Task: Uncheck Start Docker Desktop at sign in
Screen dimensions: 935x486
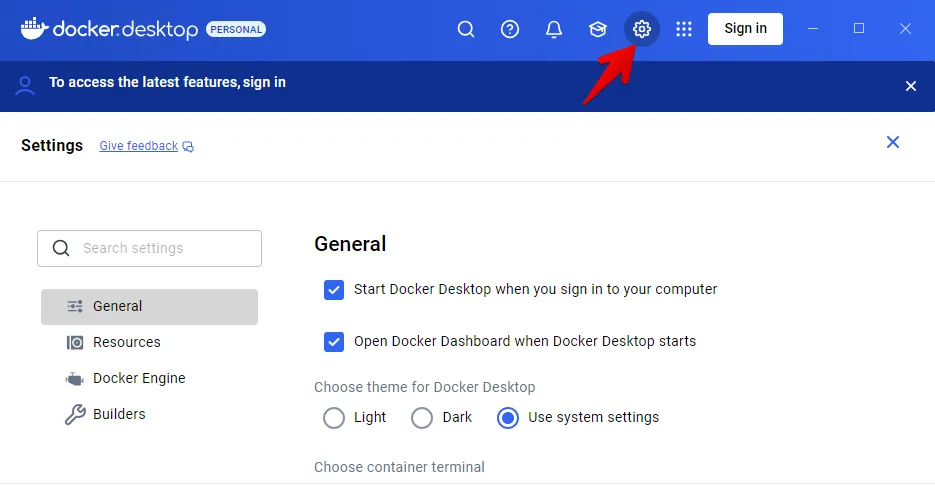Action: click(x=334, y=290)
